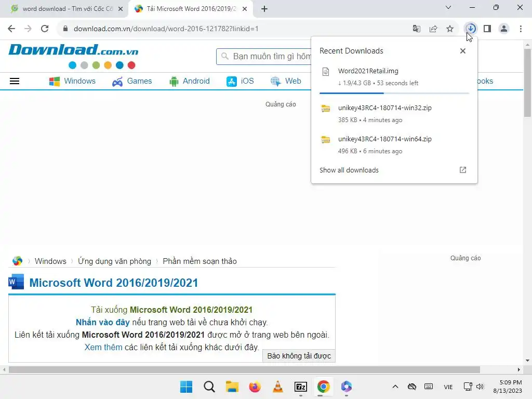532x399 pixels.
Task: Launch VLC media player from taskbar
Action: pyautogui.click(x=278, y=387)
